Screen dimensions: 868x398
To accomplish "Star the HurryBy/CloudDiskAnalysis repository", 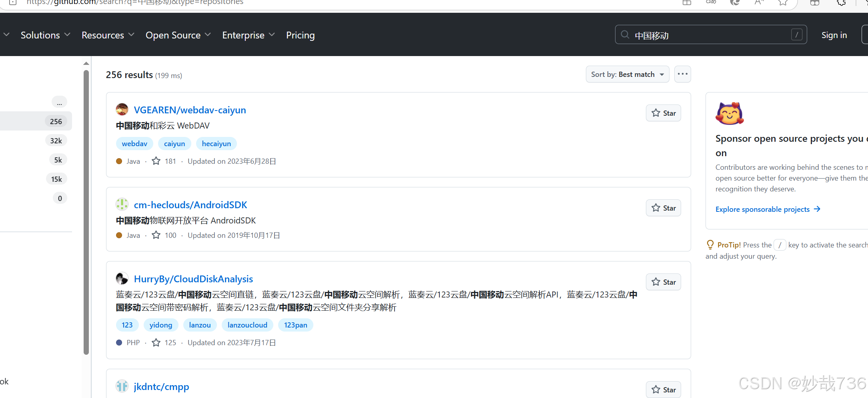I will pos(664,282).
